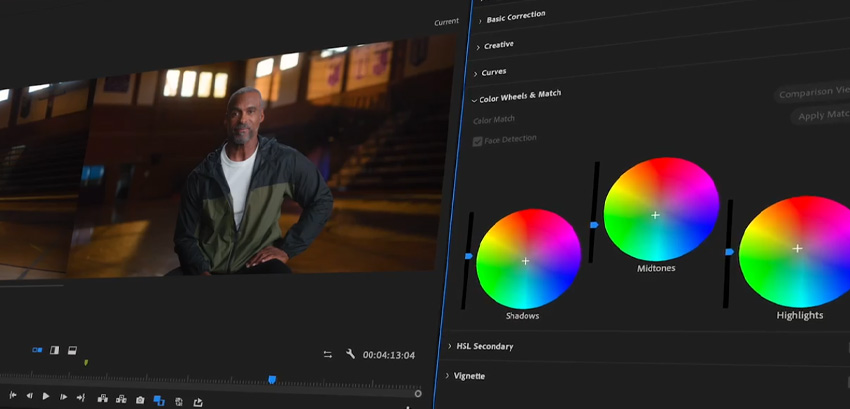Enable the Face Detection checkbox
This screenshot has height=409, width=850.
point(478,142)
